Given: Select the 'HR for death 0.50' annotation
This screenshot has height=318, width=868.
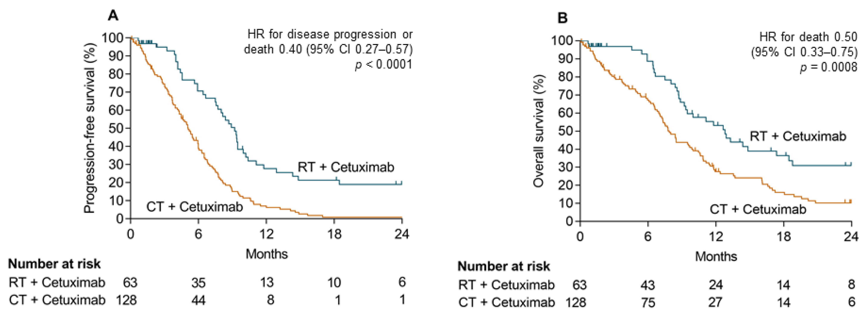Looking at the screenshot, I should (808, 37).
